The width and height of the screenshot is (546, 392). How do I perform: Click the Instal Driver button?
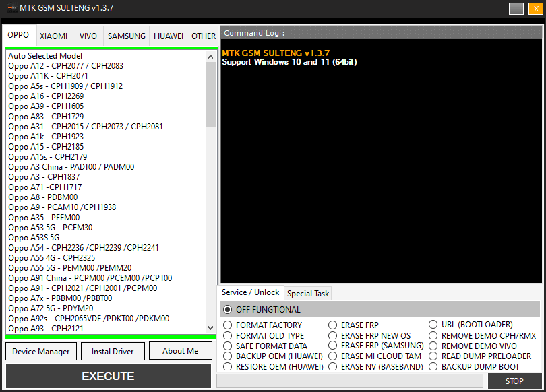tap(113, 351)
